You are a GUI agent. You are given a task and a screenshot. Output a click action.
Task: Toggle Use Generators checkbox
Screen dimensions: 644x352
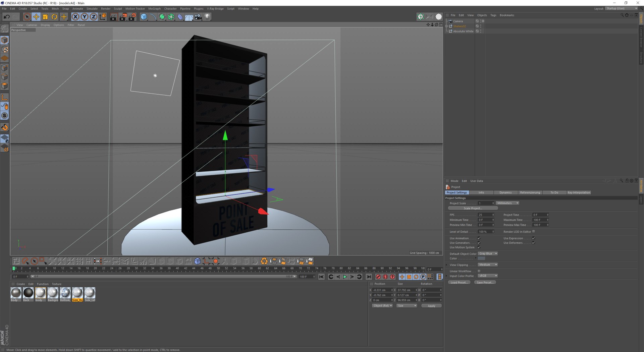point(479,243)
